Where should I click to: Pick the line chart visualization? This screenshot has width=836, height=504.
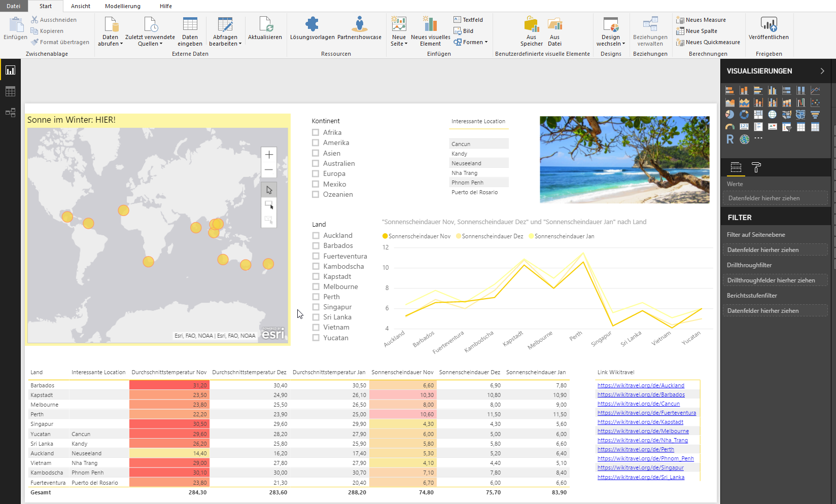(815, 90)
